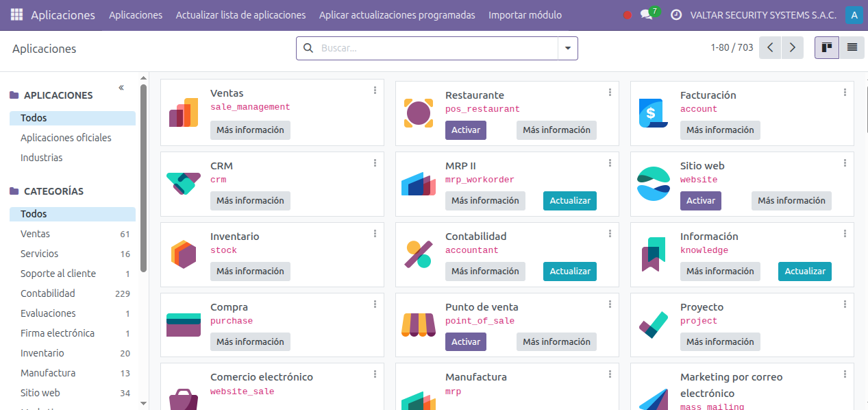Update the Información app
Image resolution: width=868 pixels, height=410 pixels.
point(805,272)
